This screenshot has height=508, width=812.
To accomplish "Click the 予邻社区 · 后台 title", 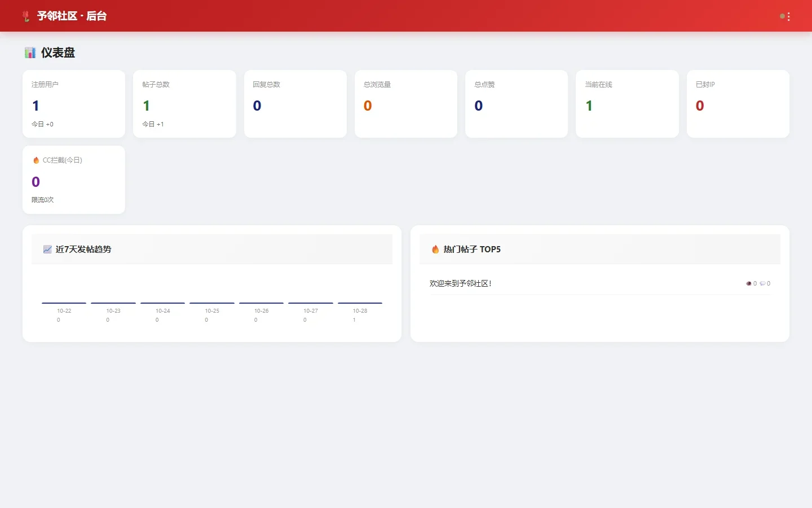I will tap(72, 16).
